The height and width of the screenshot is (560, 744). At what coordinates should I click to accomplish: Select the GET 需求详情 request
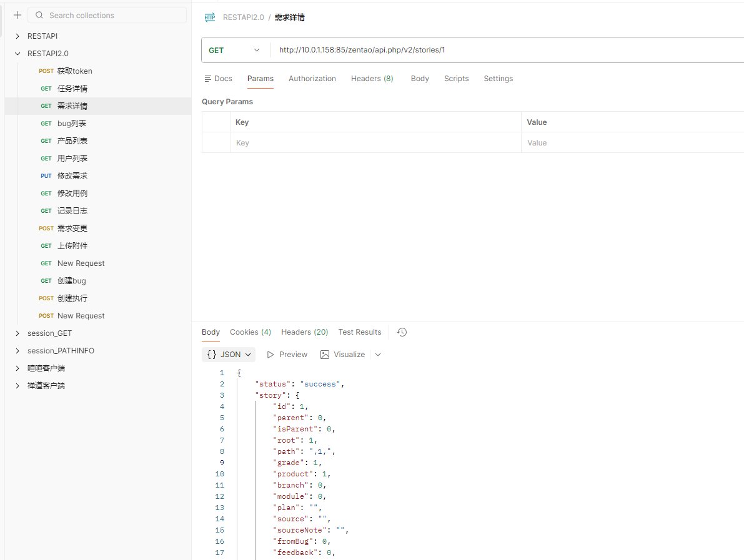tap(98, 106)
